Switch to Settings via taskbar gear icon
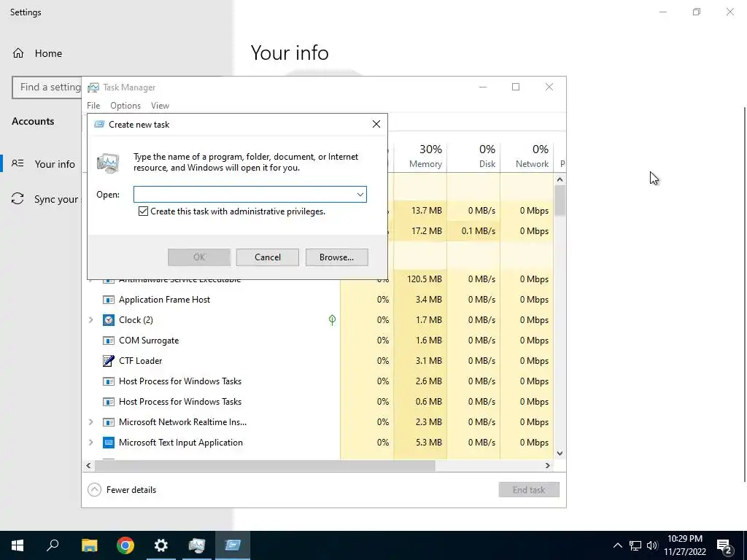This screenshot has width=747, height=560. click(161, 545)
